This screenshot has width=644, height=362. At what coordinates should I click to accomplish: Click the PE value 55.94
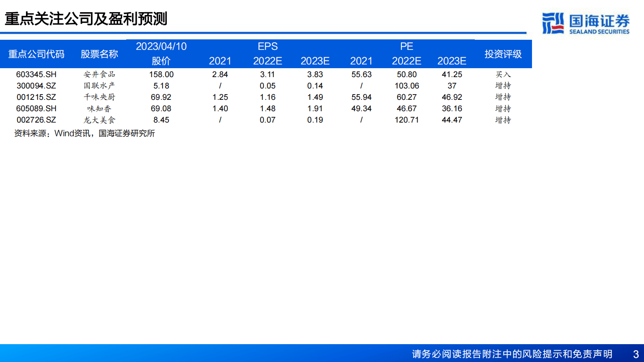[362, 97]
